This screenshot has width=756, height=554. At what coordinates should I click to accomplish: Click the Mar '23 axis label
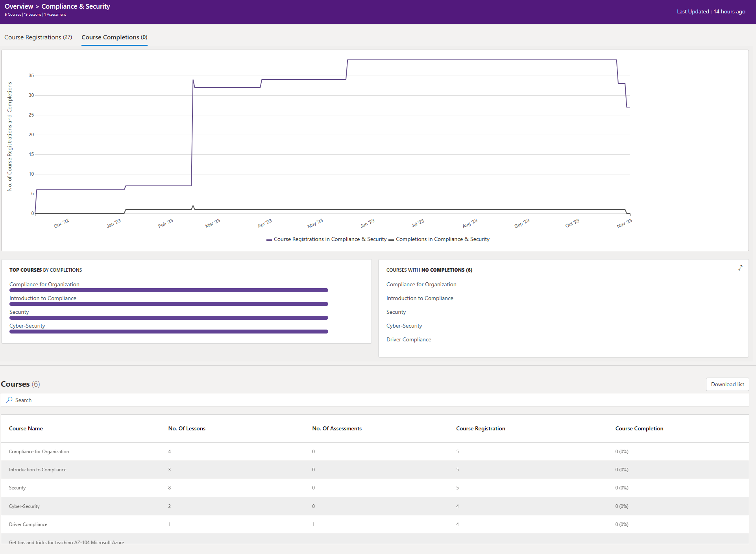pyautogui.click(x=213, y=223)
